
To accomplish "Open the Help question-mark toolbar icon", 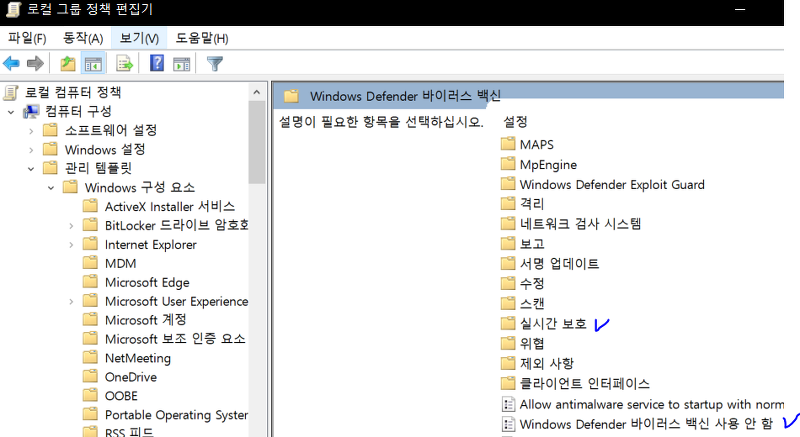I will 157,63.
